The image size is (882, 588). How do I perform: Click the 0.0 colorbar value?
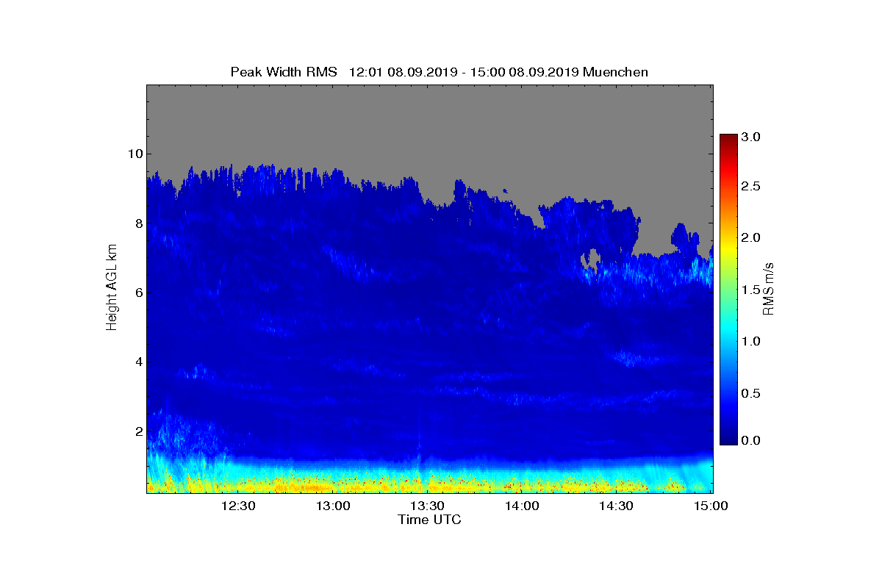coord(751,440)
